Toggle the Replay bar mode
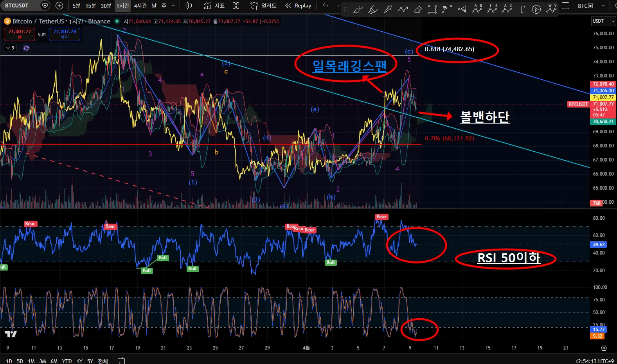The image size is (617, 364). coord(298,5)
